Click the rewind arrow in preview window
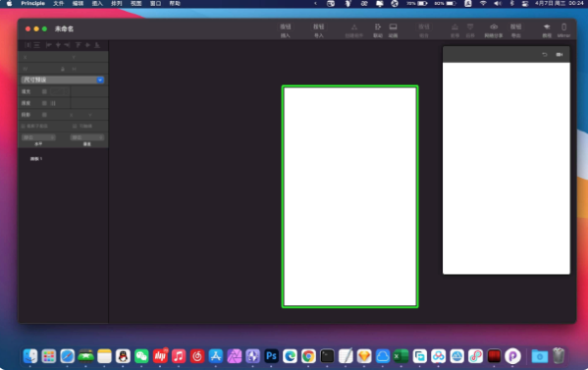This screenshot has width=588, height=370. click(545, 55)
